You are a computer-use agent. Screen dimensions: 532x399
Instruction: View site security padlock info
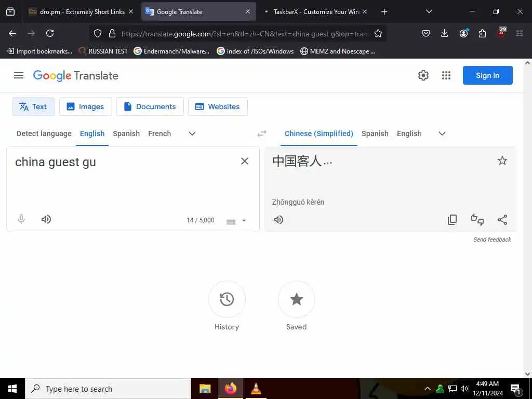pos(112,33)
